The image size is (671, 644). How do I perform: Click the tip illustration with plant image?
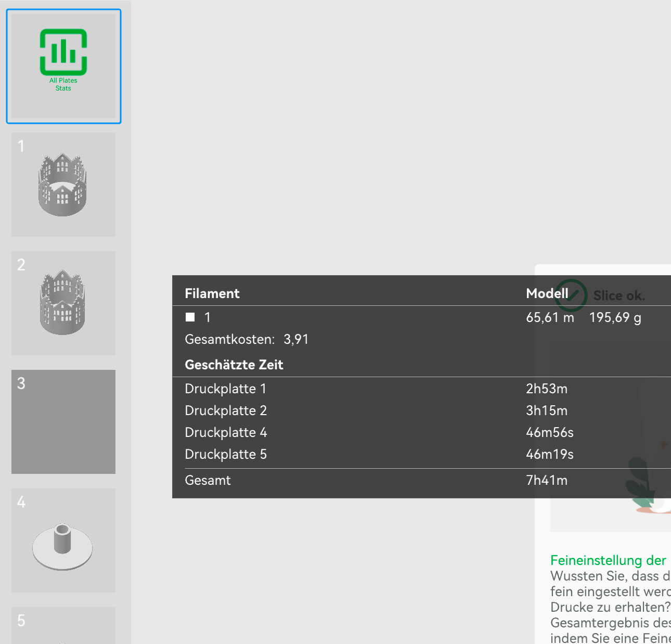pos(611,436)
